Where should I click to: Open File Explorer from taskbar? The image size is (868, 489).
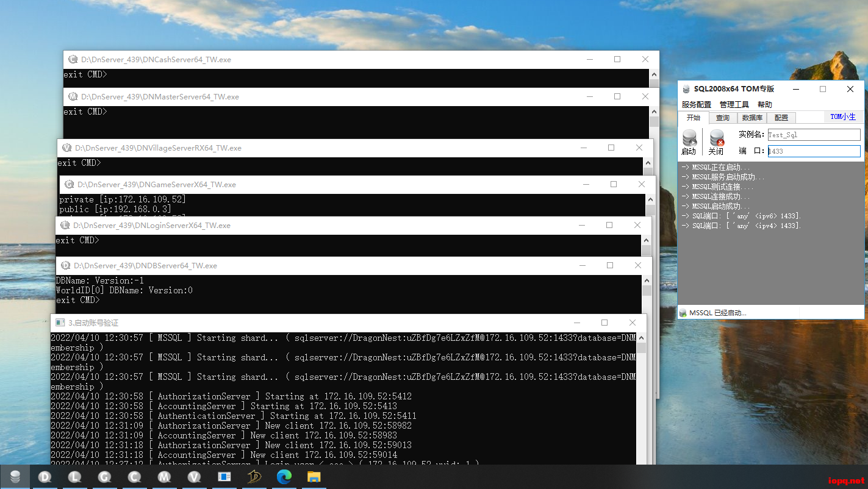tap(314, 477)
